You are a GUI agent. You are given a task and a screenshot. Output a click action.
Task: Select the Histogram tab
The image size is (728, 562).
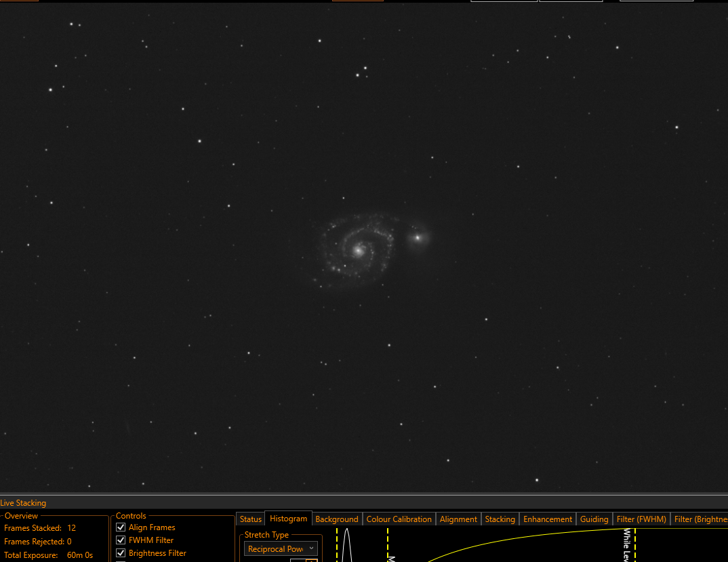[x=288, y=519]
